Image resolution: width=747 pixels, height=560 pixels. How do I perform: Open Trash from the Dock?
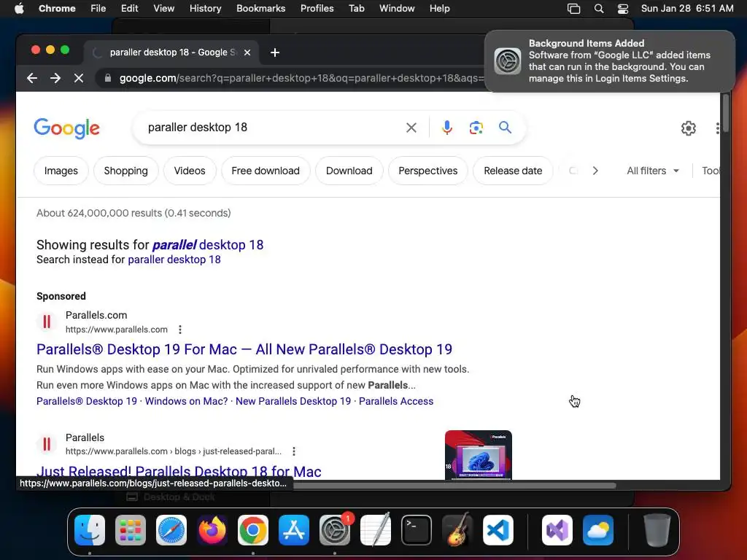pos(657,530)
